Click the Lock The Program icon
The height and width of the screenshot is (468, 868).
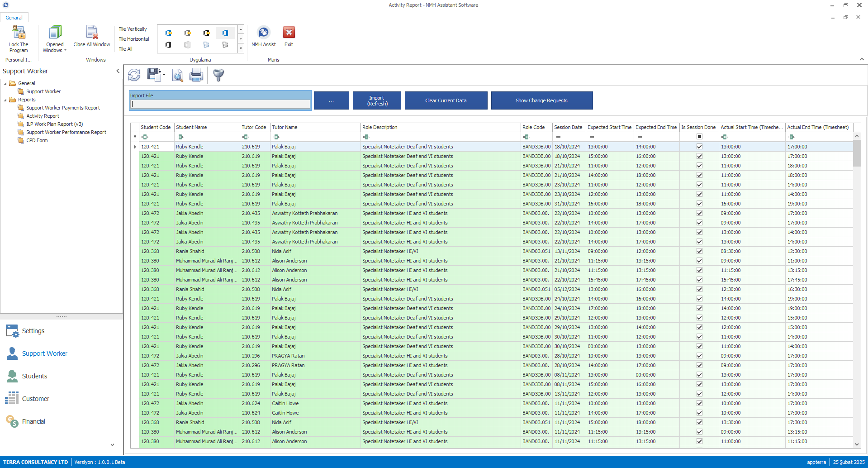pyautogui.click(x=19, y=33)
